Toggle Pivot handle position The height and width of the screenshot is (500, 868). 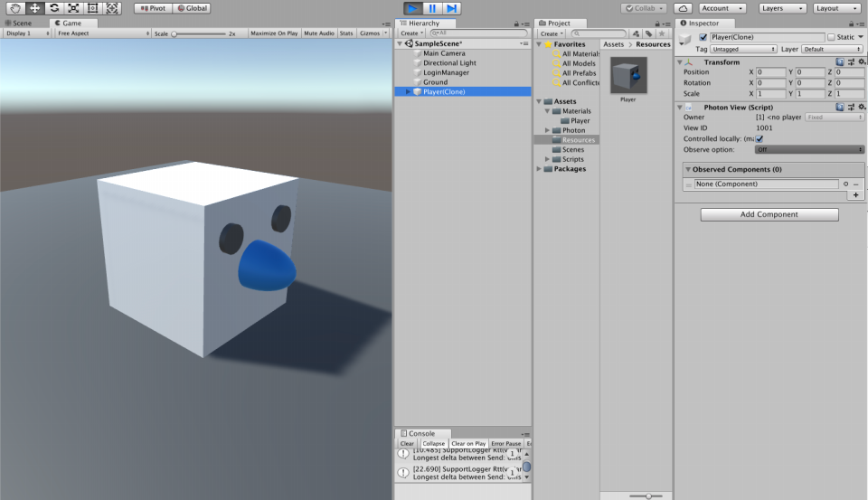pos(154,8)
